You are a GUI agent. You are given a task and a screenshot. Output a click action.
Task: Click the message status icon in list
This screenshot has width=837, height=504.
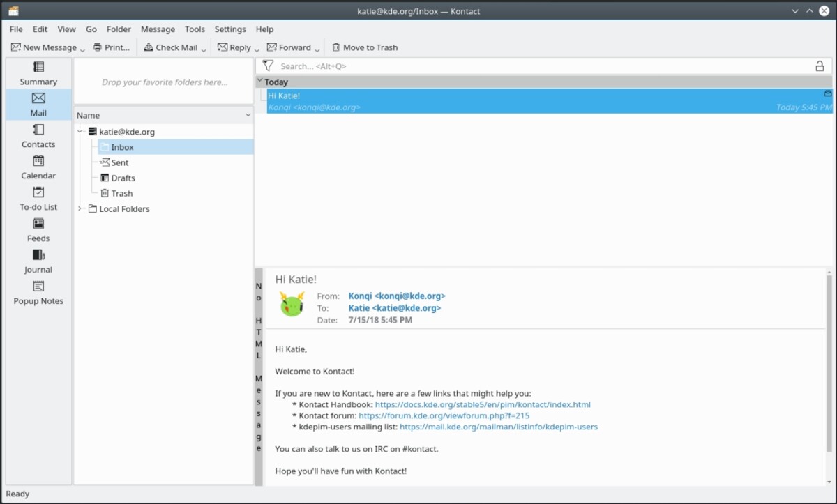(x=828, y=93)
